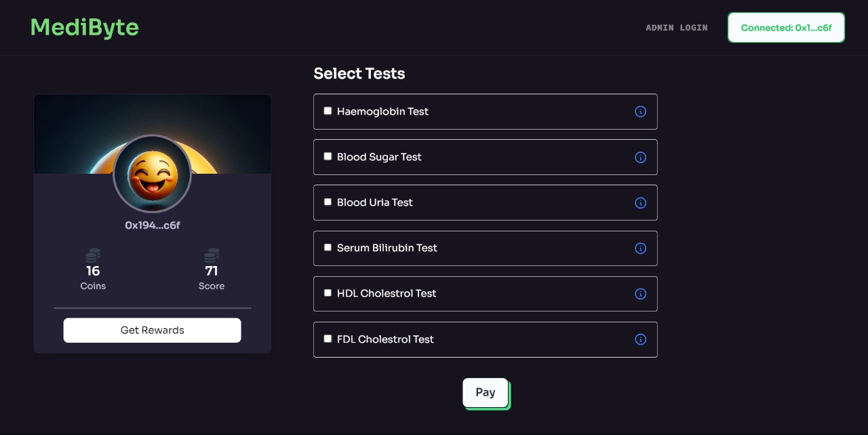
Task: Tick the Blood Uria Test checkbox
Action: click(x=328, y=202)
